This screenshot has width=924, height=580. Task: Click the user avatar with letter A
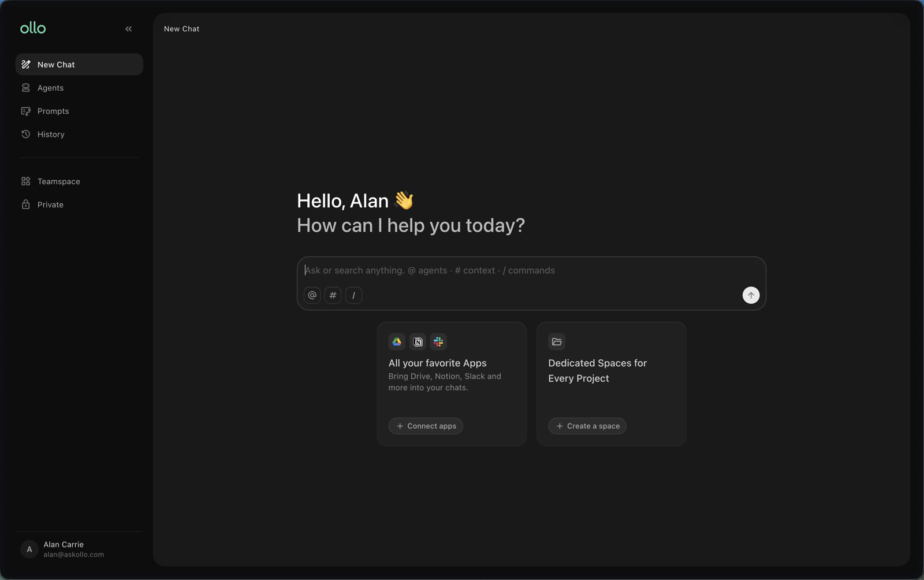(x=29, y=549)
